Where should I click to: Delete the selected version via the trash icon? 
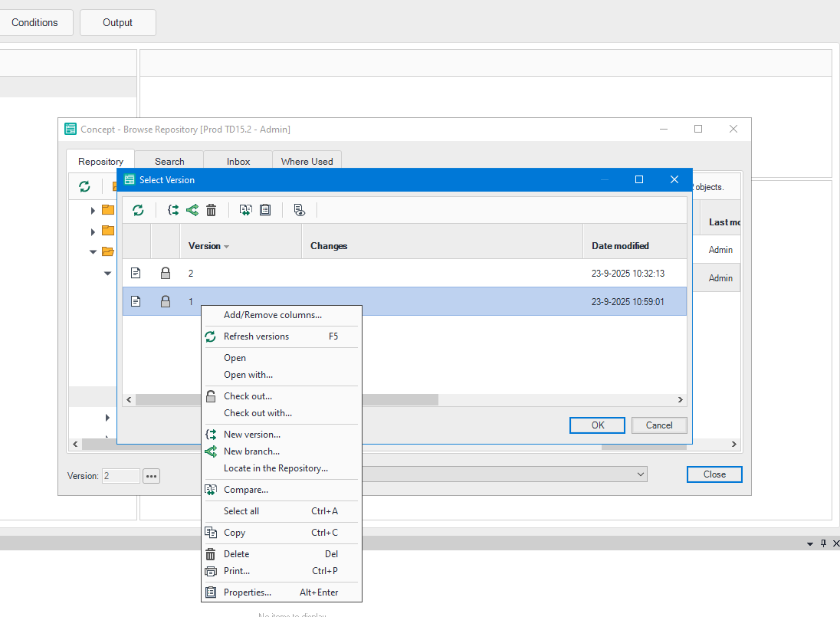(212, 209)
